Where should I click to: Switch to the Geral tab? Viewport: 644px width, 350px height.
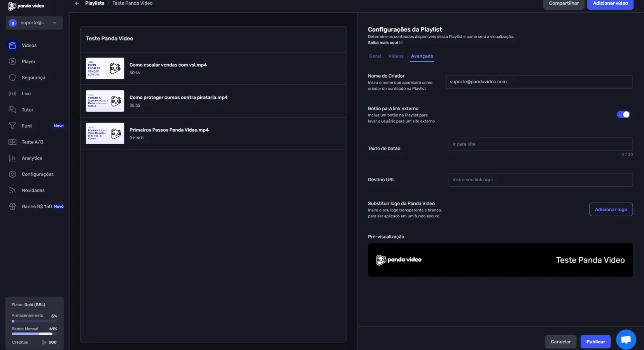[x=375, y=56]
